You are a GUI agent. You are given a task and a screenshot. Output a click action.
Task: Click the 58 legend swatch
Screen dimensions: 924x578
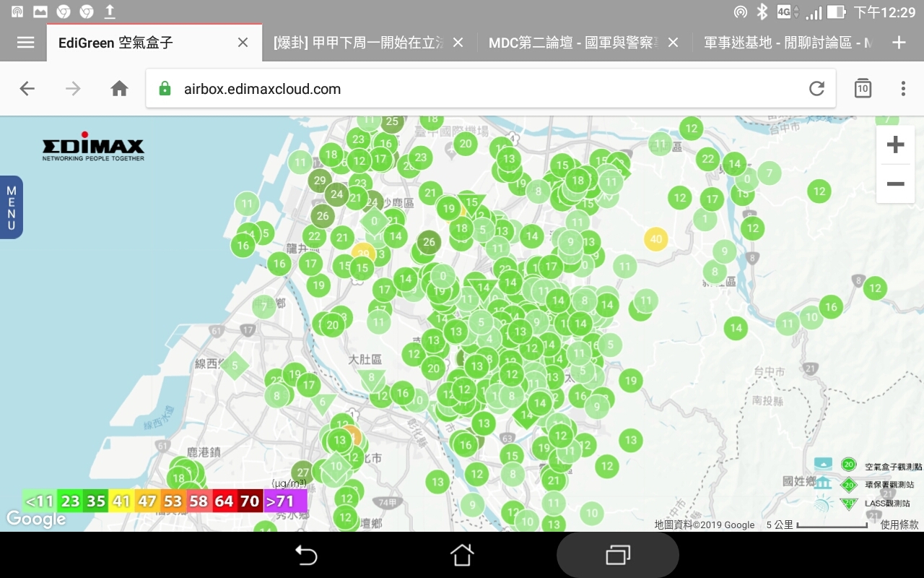pos(199,501)
